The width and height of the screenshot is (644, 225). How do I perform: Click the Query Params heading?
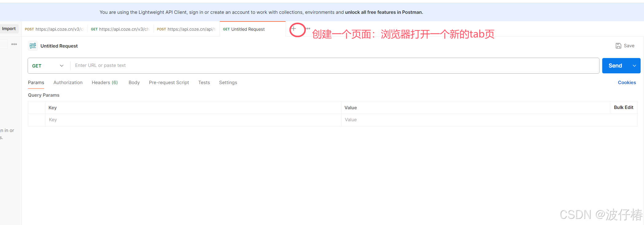click(44, 95)
